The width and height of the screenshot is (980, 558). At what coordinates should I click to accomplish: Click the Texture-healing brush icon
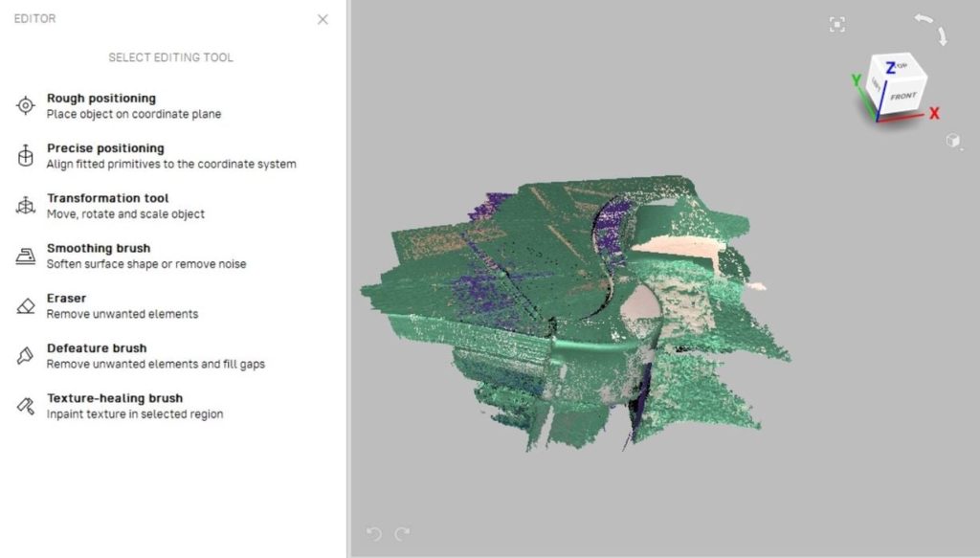click(x=26, y=405)
